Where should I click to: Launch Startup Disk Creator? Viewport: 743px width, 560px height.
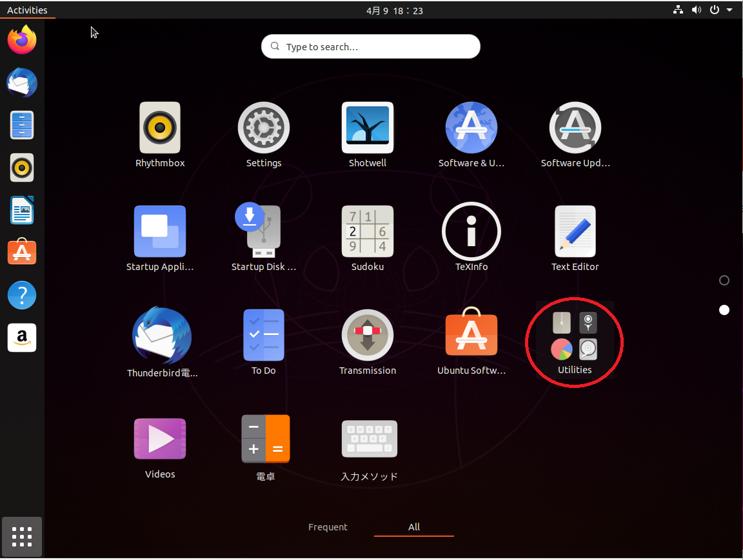[263, 238]
